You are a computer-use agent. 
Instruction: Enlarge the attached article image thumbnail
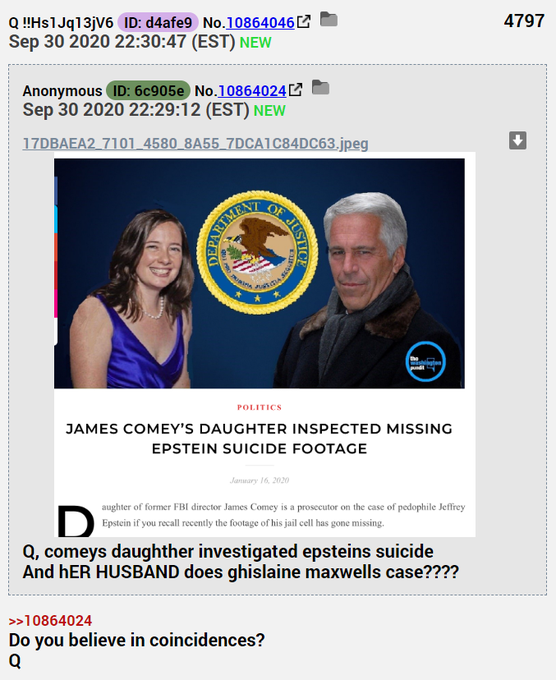pos(265,344)
